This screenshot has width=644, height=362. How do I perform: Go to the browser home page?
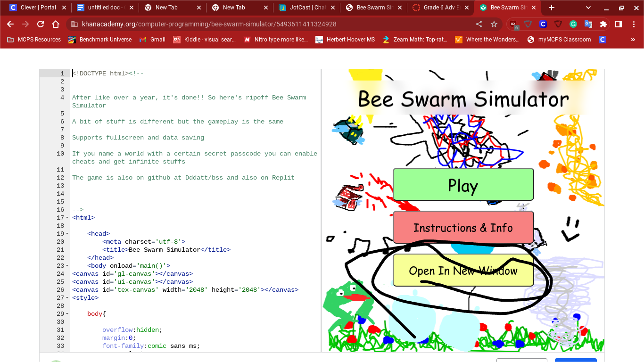click(x=56, y=24)
